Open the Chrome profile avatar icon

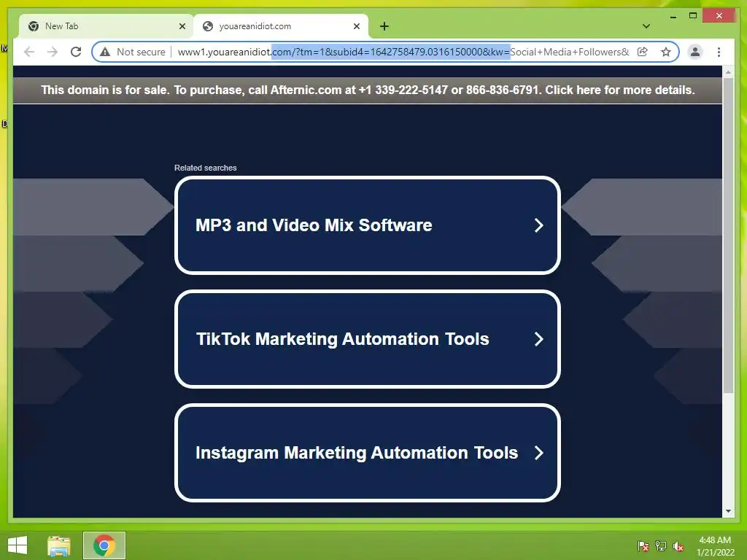(x=695, y=52)
